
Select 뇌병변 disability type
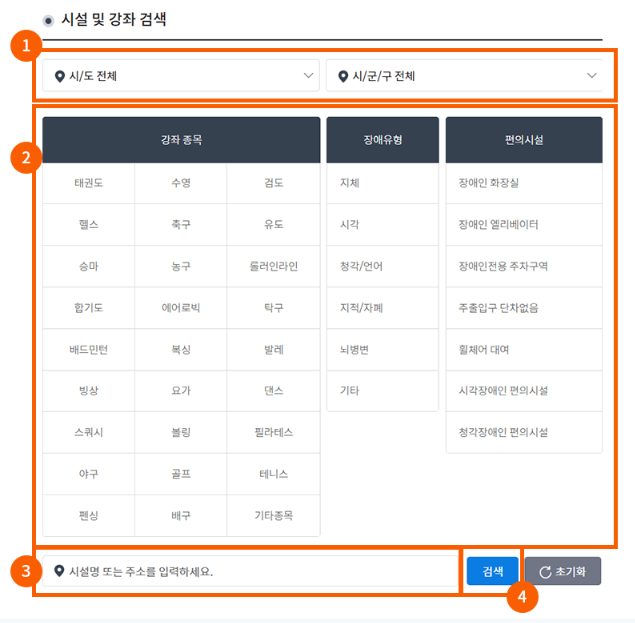coord(383,350)
